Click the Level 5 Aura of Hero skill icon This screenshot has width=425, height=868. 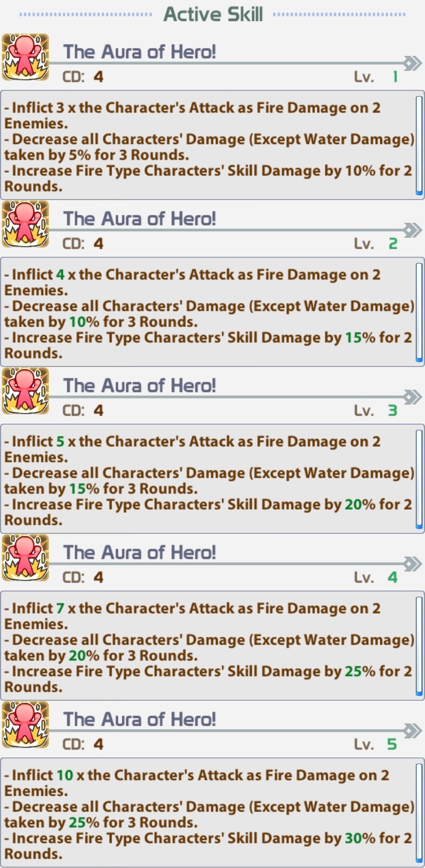(26, 725)
